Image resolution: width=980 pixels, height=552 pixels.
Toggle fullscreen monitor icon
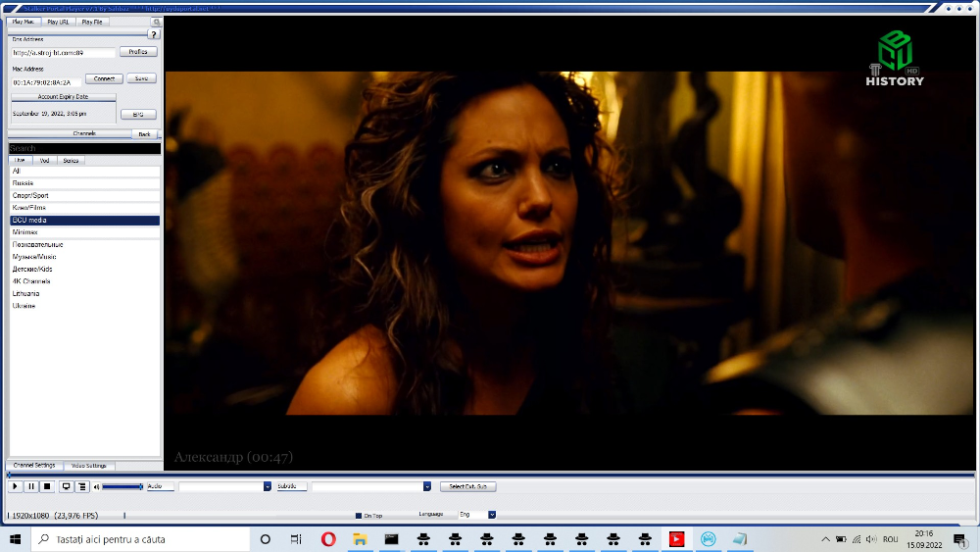click(66, 486)
